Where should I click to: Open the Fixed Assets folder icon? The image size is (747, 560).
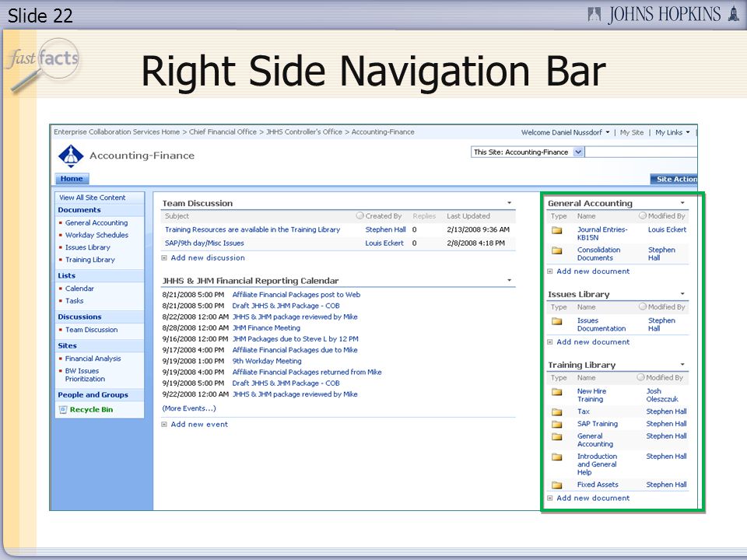tap(557, 485)
